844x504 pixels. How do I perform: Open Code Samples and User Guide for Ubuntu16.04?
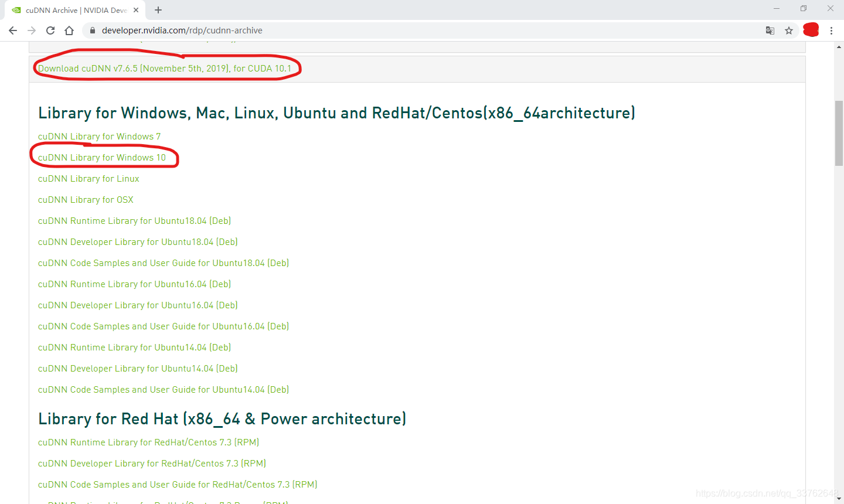pos(164,326)
